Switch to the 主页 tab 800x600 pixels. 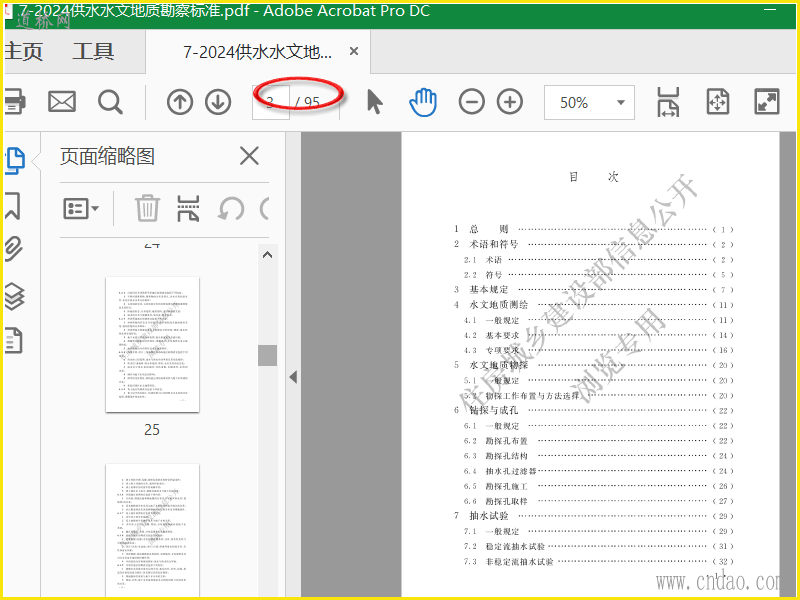[x=24, y=52]
